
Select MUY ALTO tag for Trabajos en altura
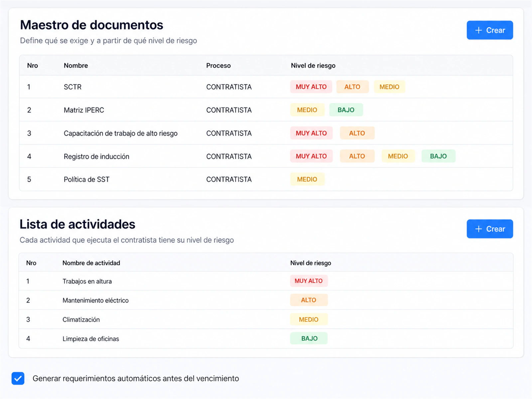coord(309,281)
